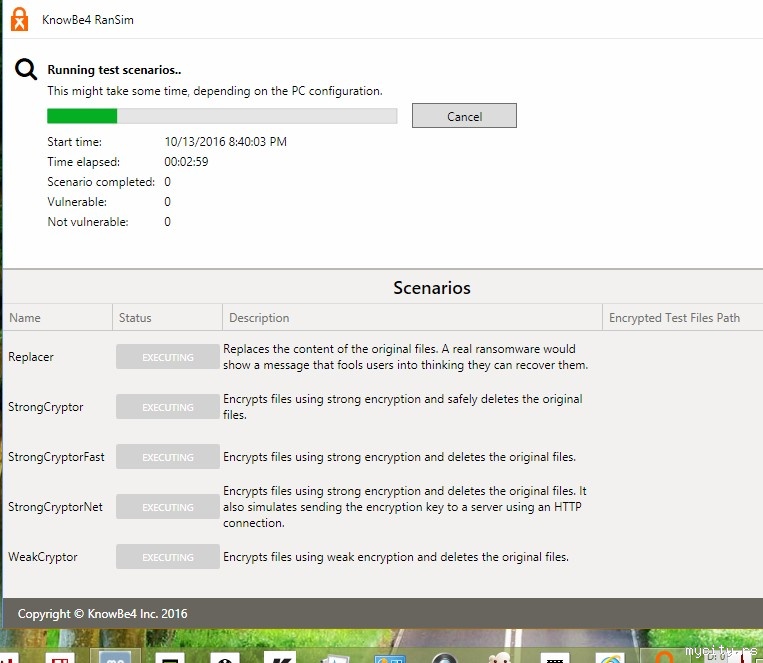The width and height of the screenshot is (763, 663).
Task: Click the 'Vulnerable:' label
Action: coord(77,202)
